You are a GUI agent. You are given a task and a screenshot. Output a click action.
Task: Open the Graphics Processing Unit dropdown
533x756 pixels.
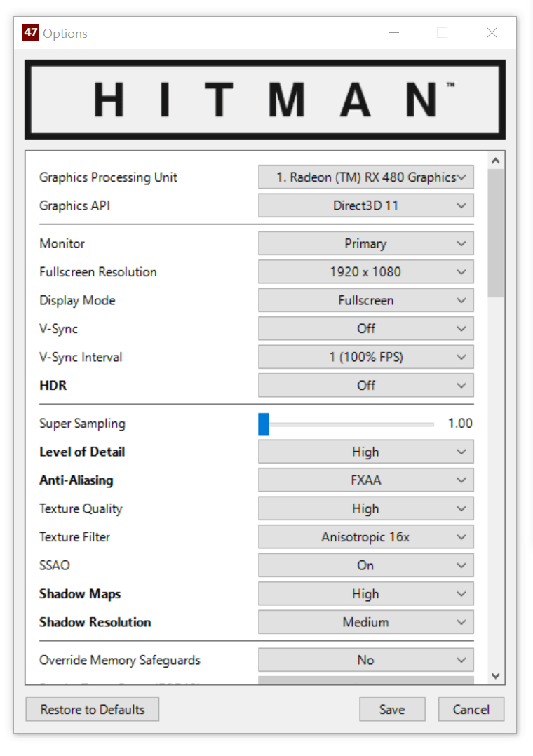[365, 177]
